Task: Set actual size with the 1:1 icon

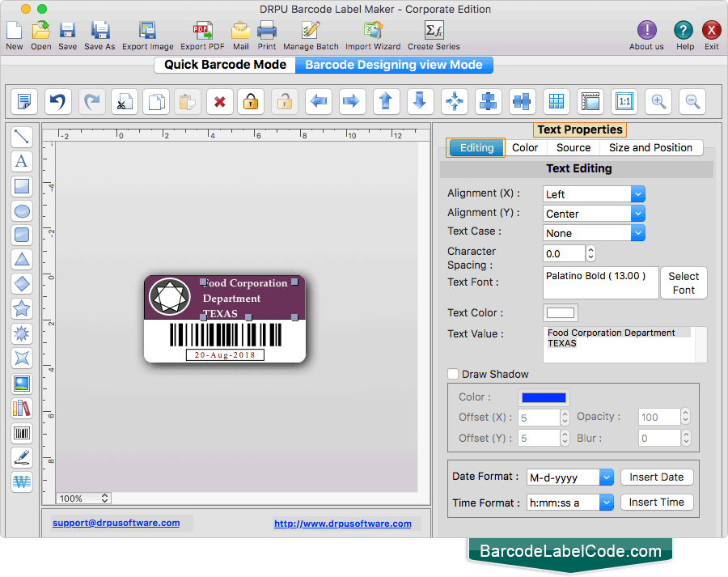Action: click(x=624, y=101)
